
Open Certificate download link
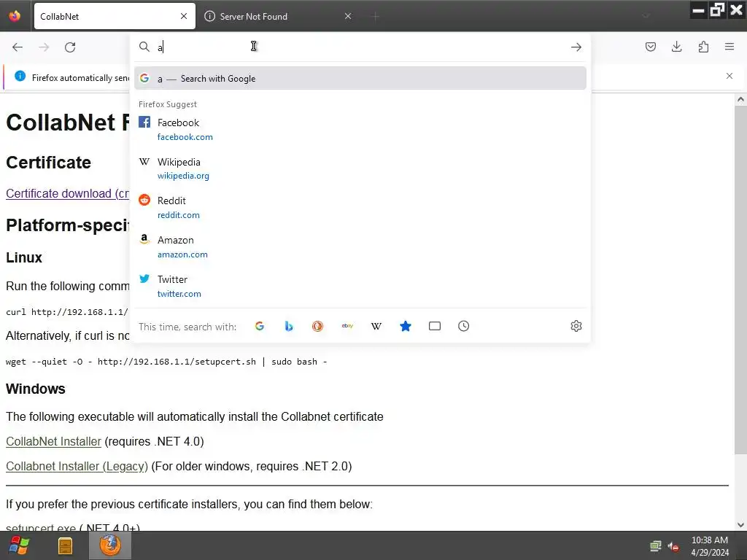67,194
